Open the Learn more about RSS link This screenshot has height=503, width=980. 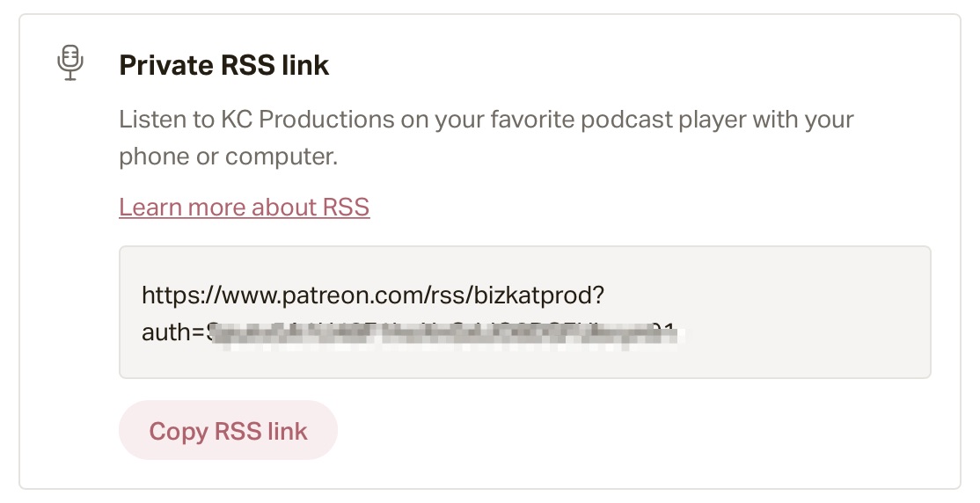click(x=244, y=207)
